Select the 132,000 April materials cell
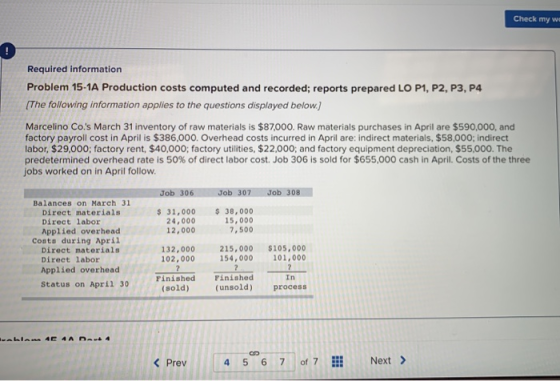The height and width of the screenshot is (381, 560). (178, 249)
